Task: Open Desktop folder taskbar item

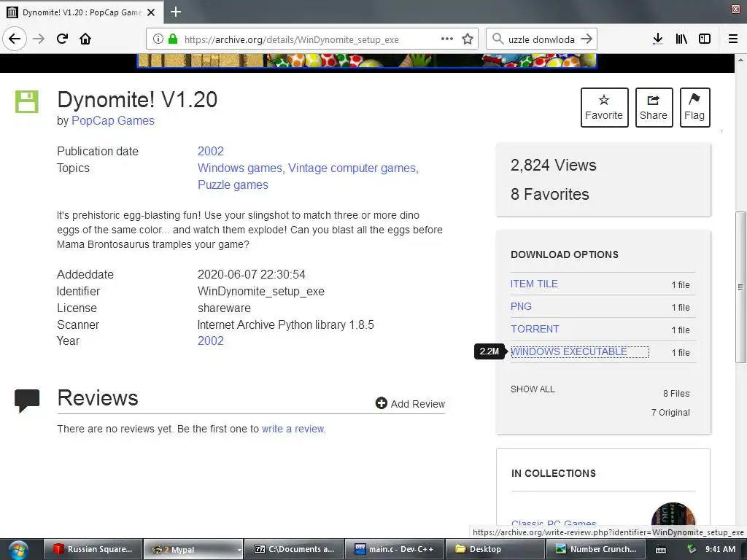Action: point(495,549)
